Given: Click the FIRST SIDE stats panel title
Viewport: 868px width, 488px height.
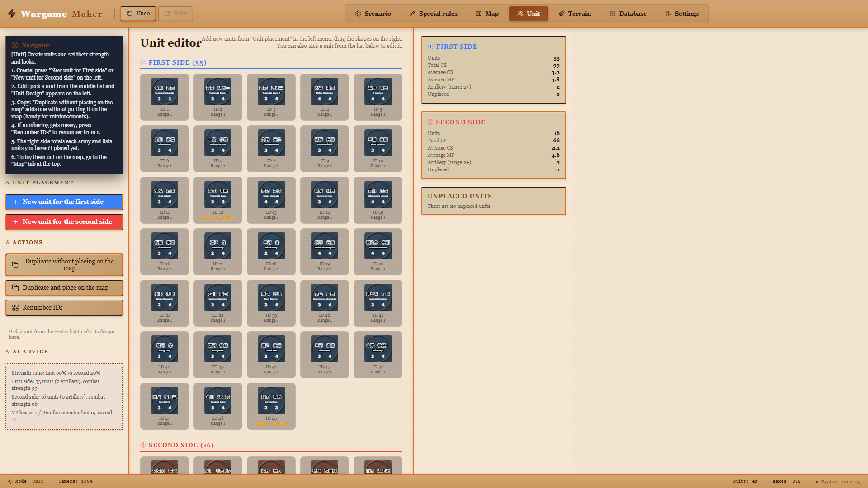Looking at the screenshot, I should 453,47.
